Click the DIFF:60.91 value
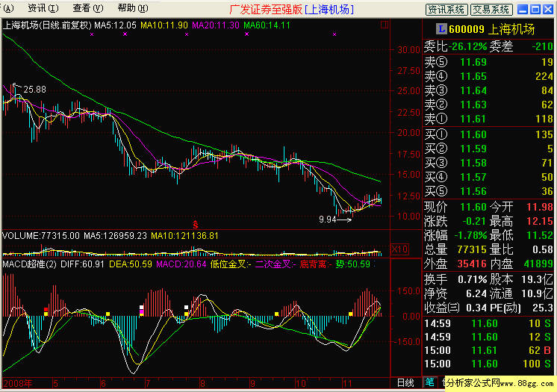Image resolution: width=557 pixels, height=392 pixels. 82,264
